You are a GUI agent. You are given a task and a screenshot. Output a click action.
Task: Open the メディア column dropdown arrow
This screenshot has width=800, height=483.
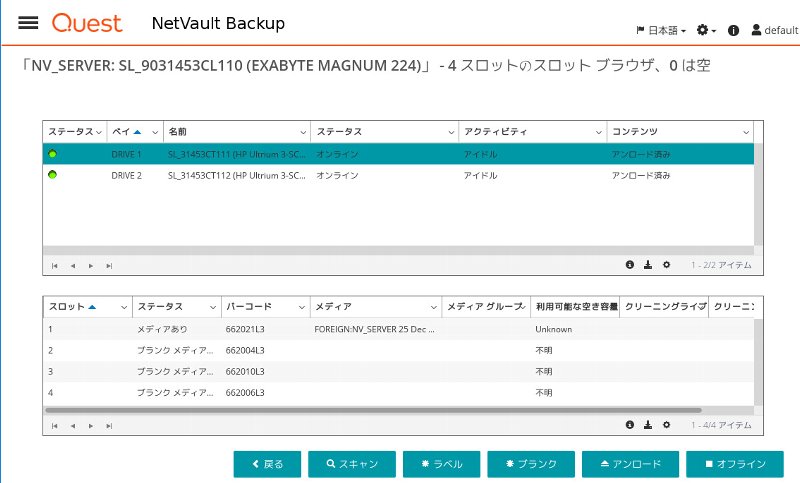[x=433, y=307]
